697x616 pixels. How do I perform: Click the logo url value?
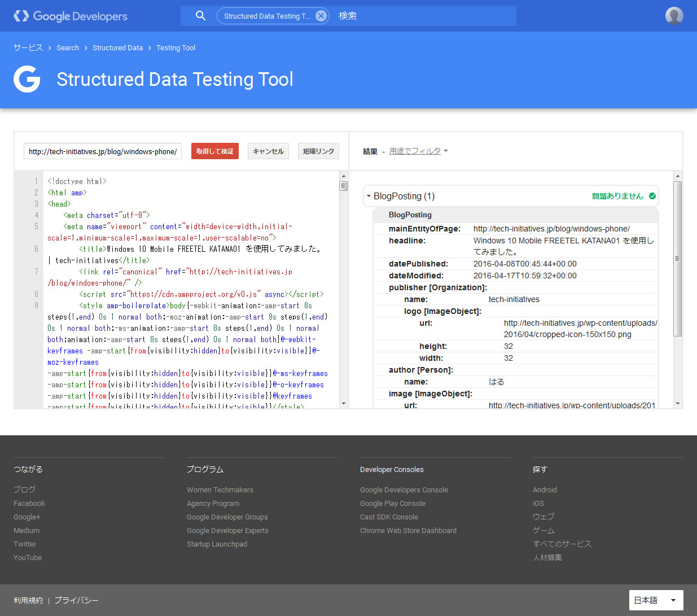[x=580, y=329]
